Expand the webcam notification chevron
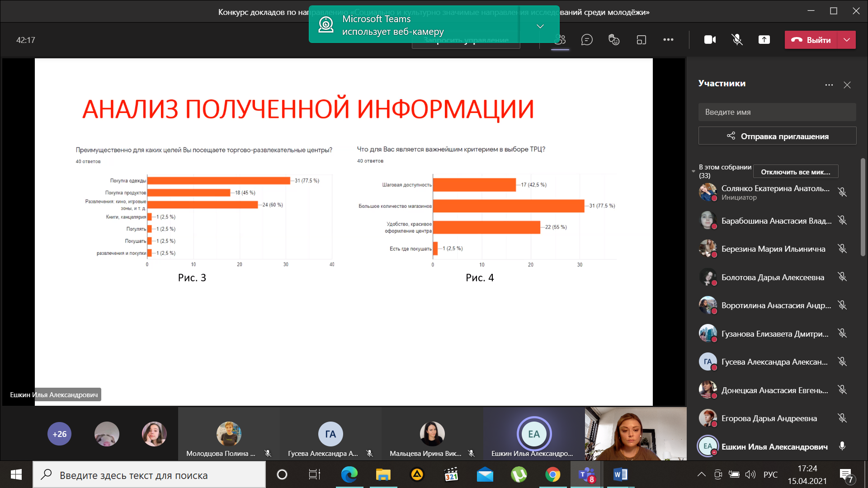The height and width of the screenshot is (488, 868). point(540,26)
